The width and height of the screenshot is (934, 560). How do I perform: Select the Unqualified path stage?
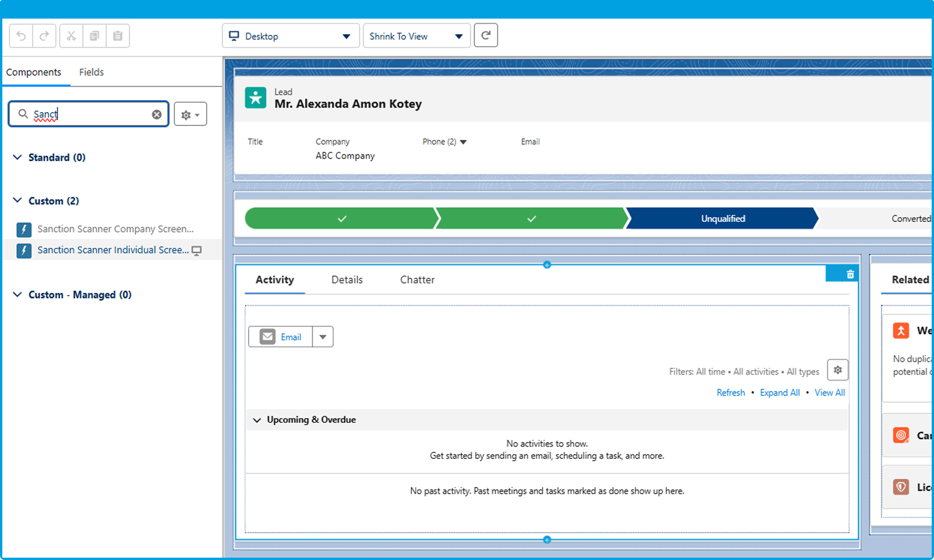(722, 219)
